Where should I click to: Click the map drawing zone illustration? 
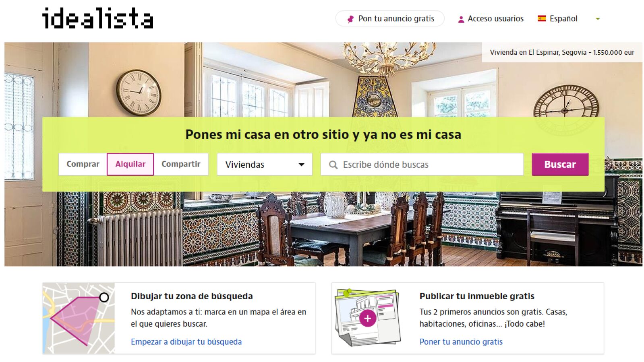(79, 318)
